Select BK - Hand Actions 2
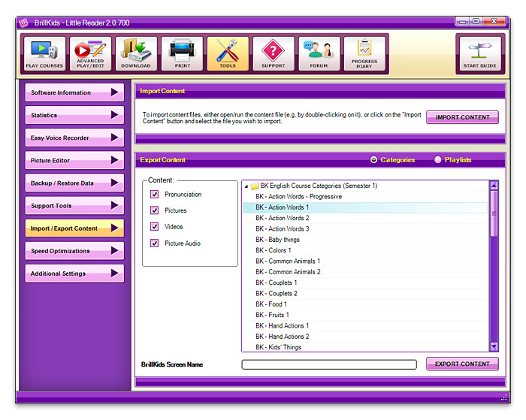 (x=365, y=336)
